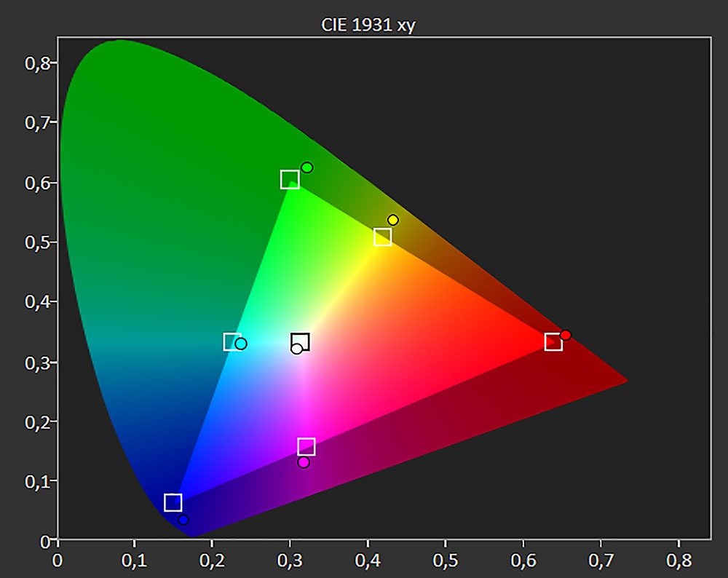Screen dimensions: 728x578
Task: Select the red target square marker
Action: tap(553, 342)
